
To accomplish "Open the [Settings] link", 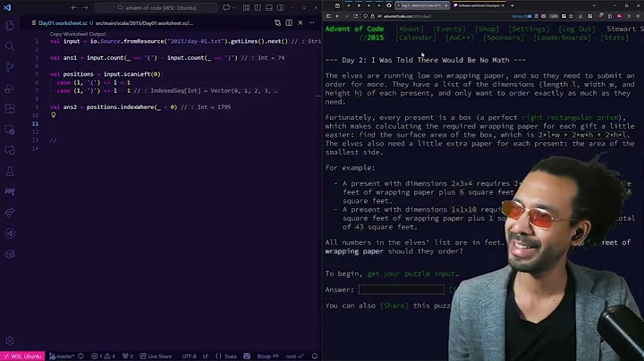I will (x=529, y=29).
